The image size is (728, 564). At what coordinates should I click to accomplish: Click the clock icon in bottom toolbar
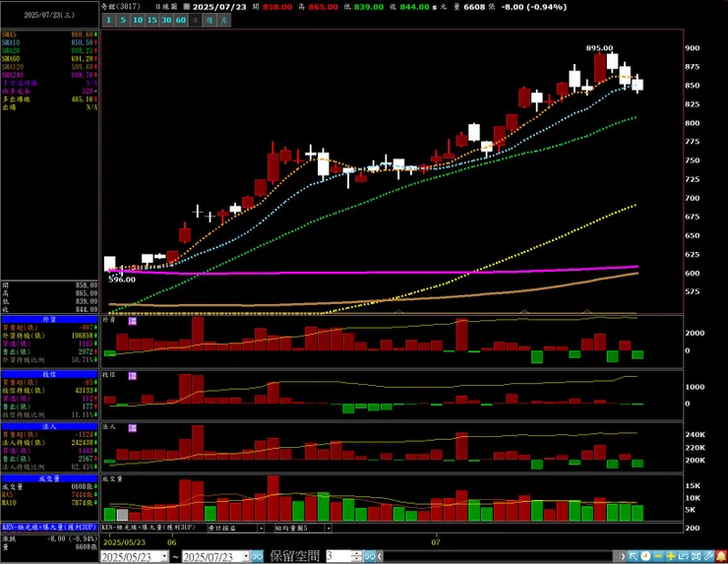coord(645,556)
